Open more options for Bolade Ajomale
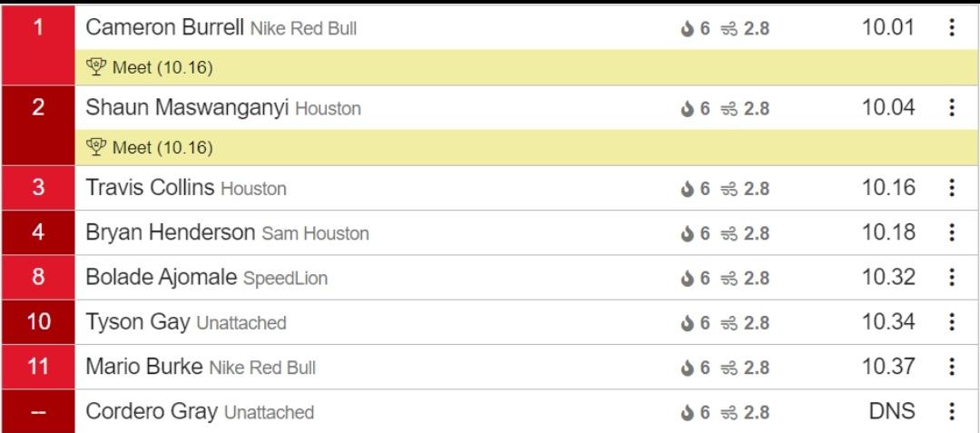 point(951,277)
